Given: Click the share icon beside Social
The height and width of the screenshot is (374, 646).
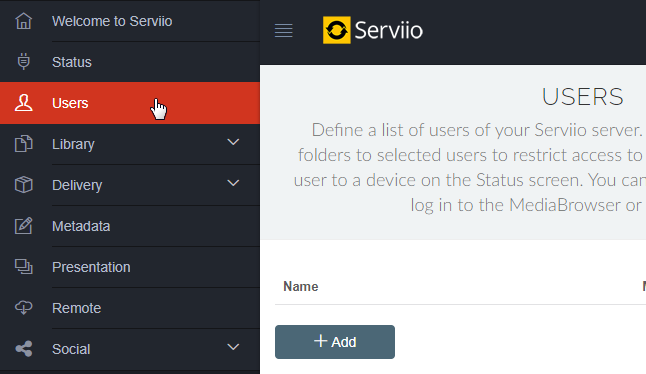Looking at the screenshot, I should click(x=23, y=349).
